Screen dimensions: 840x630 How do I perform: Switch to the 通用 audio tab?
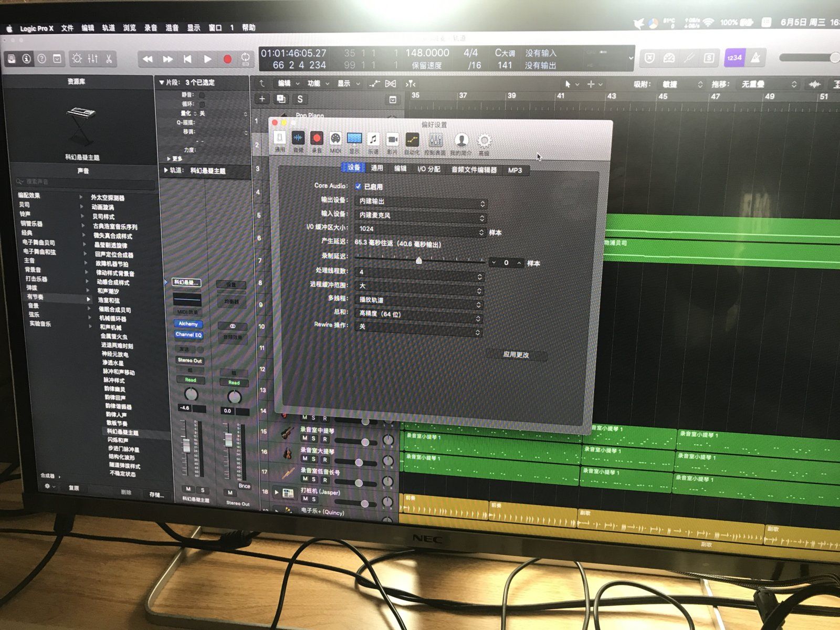[x=377, y=168]
